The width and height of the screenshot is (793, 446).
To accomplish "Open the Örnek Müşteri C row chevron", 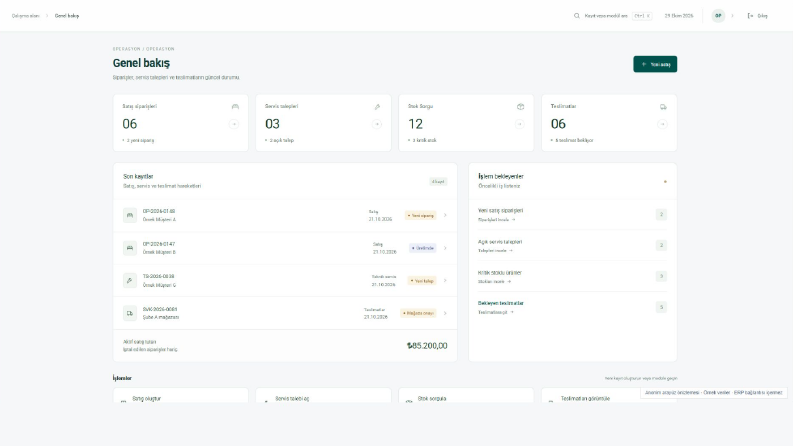I will [445, 281].
